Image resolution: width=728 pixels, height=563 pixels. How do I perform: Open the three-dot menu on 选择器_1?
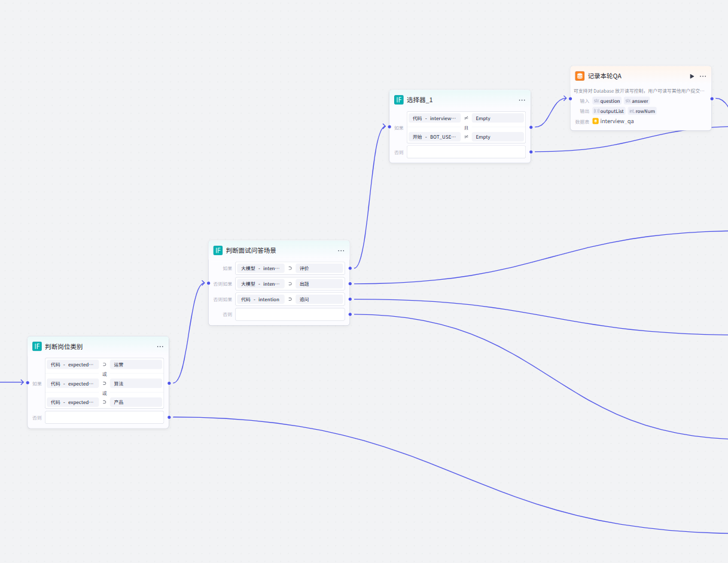pyautogui.click(x=522, y=100)
